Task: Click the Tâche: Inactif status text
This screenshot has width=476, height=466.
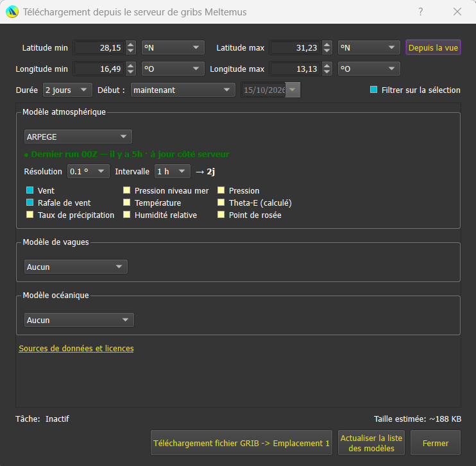Action: pyautogui.click(x=42, y=419)
